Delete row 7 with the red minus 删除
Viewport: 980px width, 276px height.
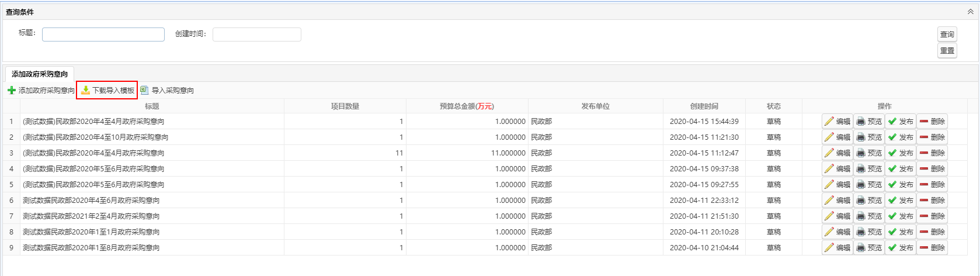coord(932,216)
